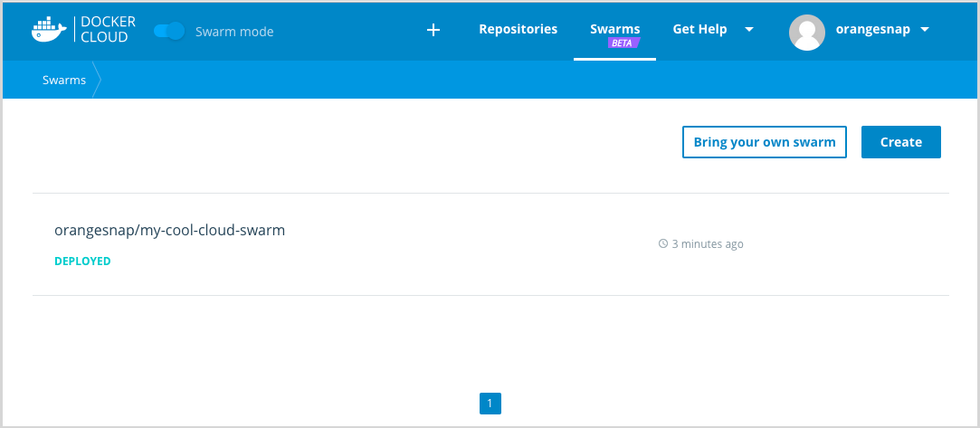
Task: Click the Docker whale logo
Action: click(x=48, y=30)
